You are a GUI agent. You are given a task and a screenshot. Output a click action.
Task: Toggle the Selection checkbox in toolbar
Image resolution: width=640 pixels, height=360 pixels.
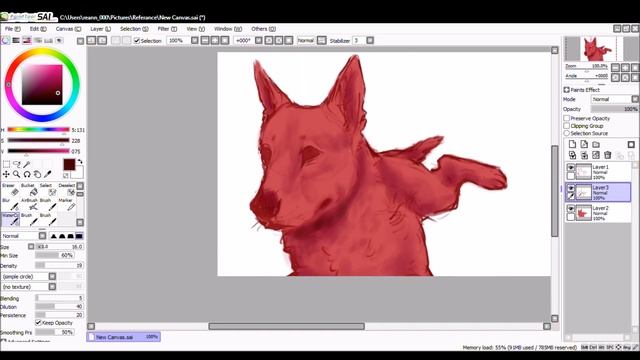[x=137, y=40]
